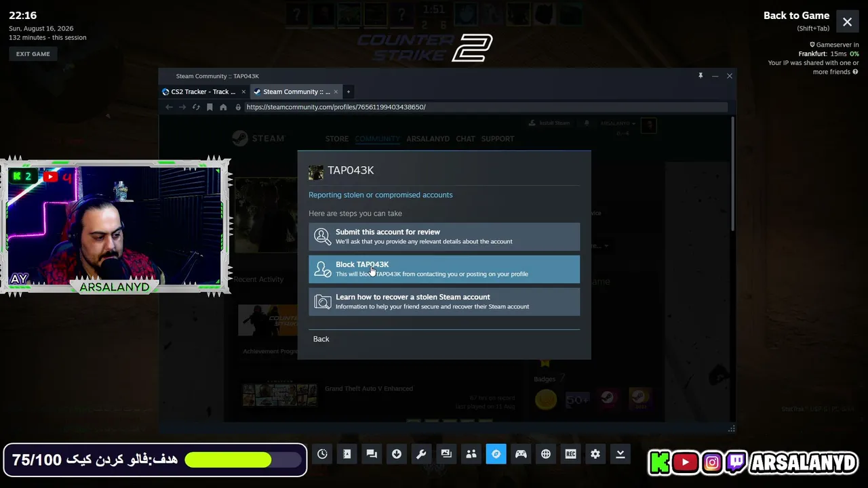Go back with the browser back arrow
The height and width of the screenshot is (488, 868).
coord(169,107)
